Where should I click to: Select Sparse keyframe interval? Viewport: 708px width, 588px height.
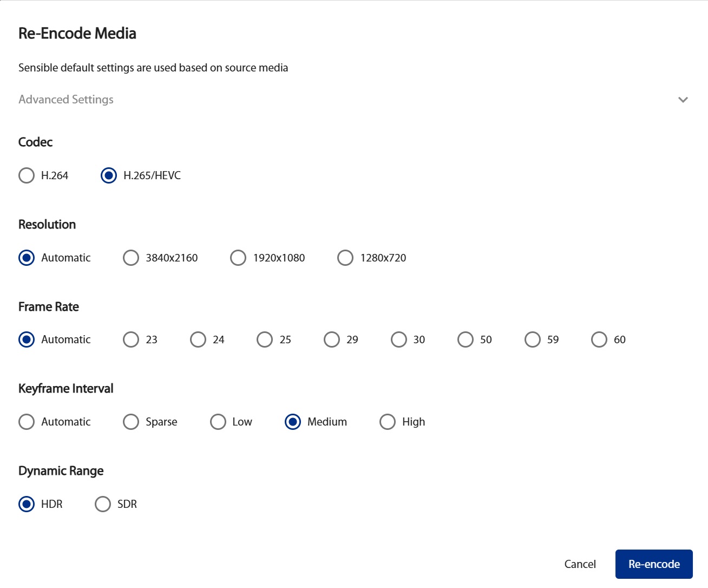(x=131, y=422)
